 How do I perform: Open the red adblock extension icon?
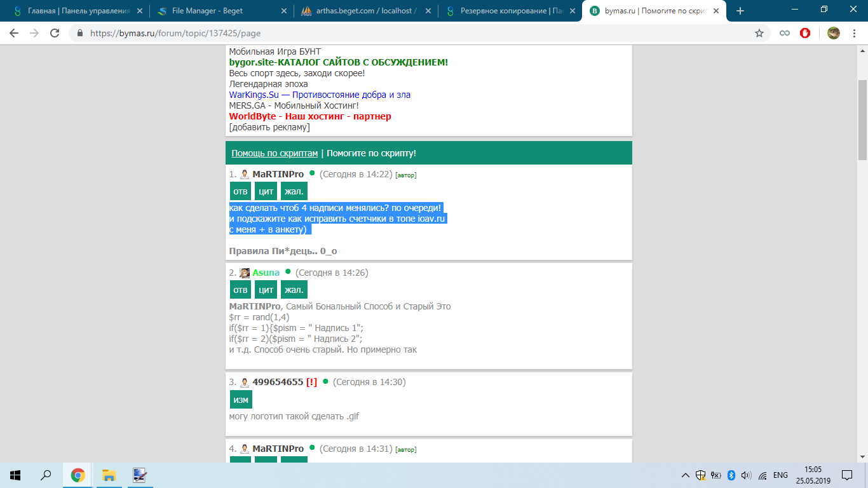tap(805, 33)
